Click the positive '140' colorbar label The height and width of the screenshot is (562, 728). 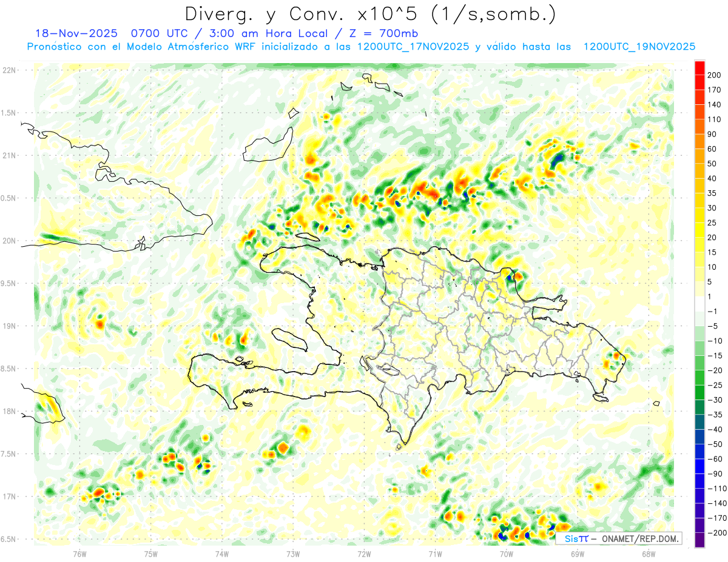click(x=715, y=105)
